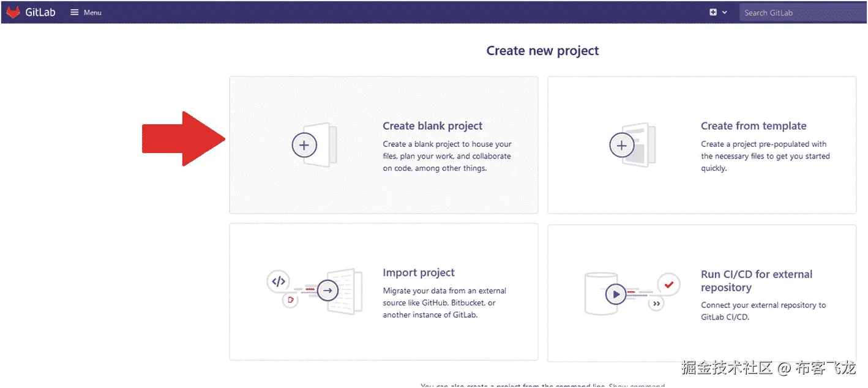Open the Menu in top navigation
Viewport: 868px width, 388px height.
92,12
